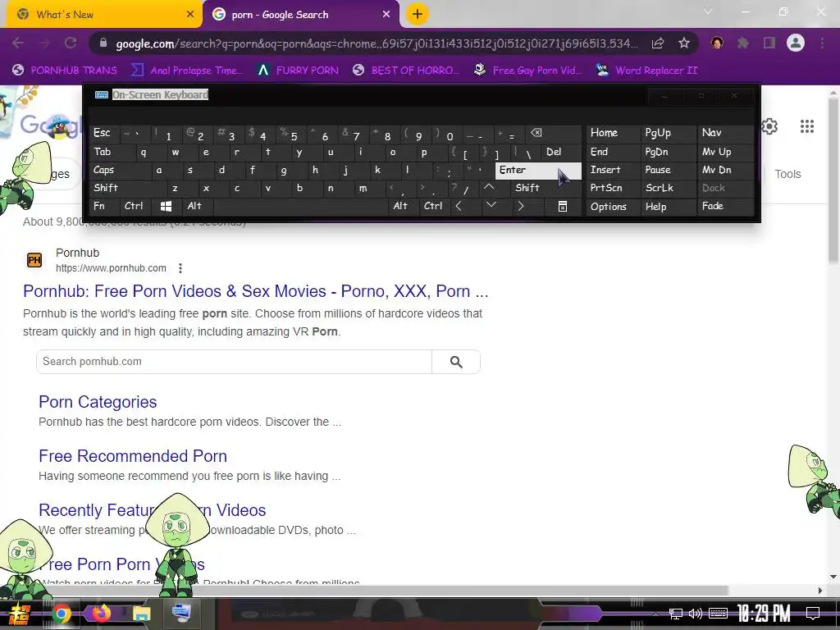Open the Chrome tab search chevron

pos(708,11)
